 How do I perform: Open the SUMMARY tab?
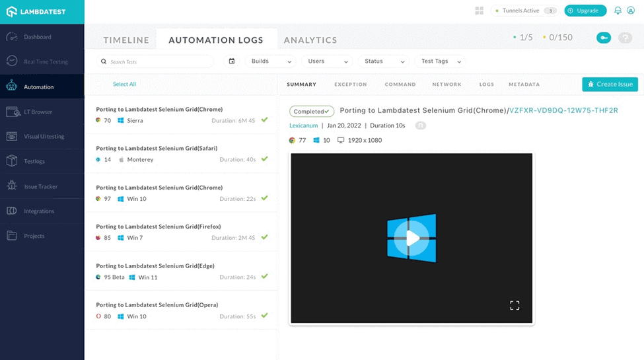tap(301, 85)
